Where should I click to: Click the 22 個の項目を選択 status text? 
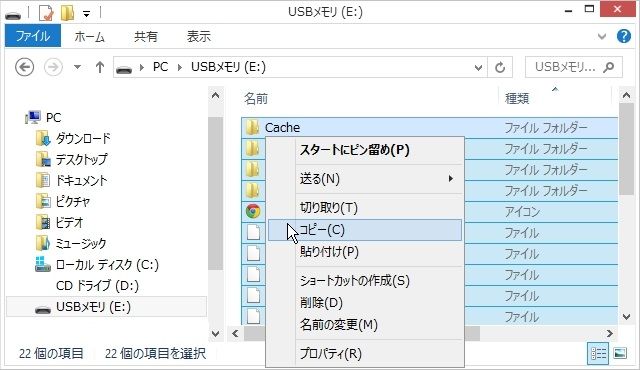[155, 353]
